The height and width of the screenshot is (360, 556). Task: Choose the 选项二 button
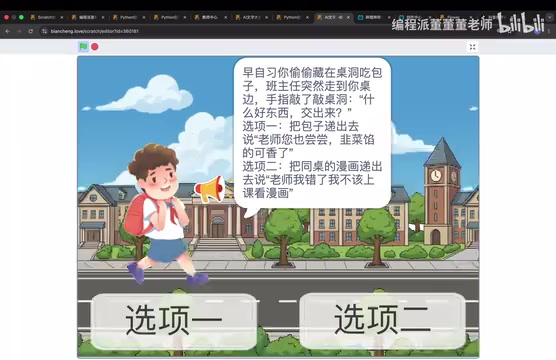click(x=383, y=320)
